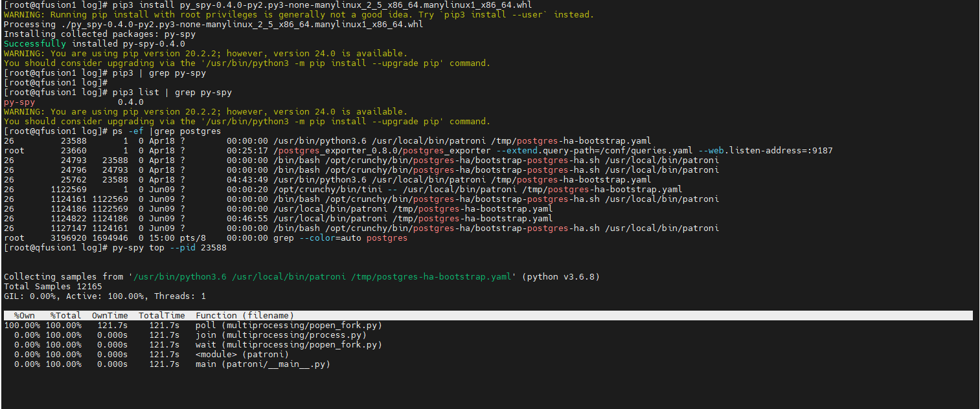This screenshot has height=409, width=980.
Task: Click the Function (filename) column header
Action: pos(246,315)
